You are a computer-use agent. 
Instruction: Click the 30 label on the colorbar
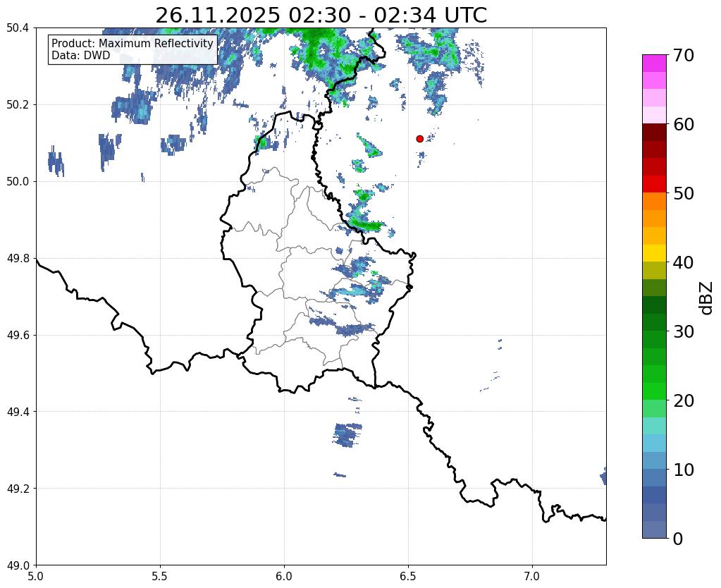point(684,331)
